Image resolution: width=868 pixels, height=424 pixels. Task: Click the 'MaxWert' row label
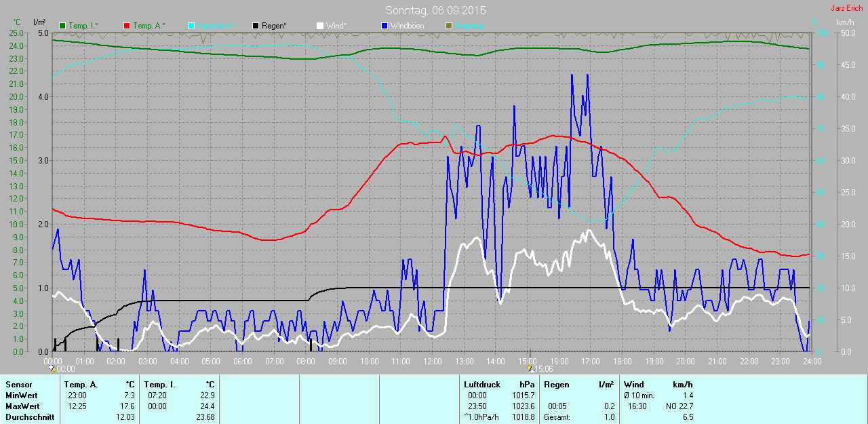click(22, 406)
